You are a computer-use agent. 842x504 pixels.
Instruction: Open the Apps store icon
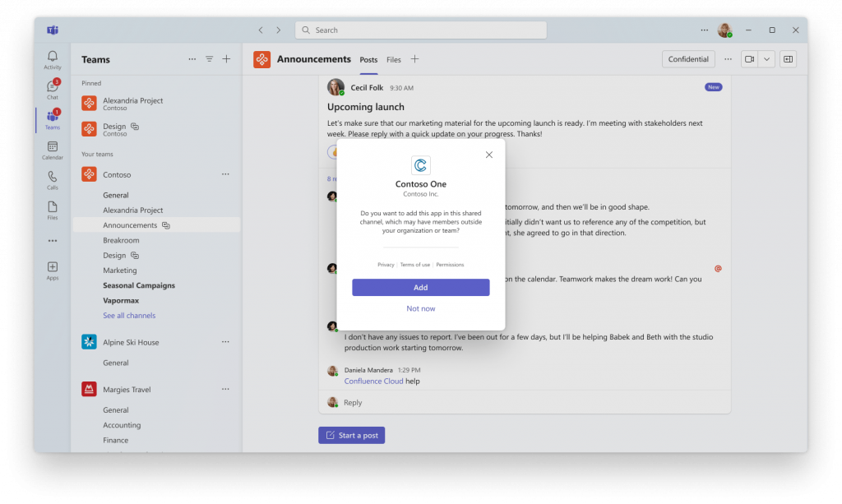52,270
